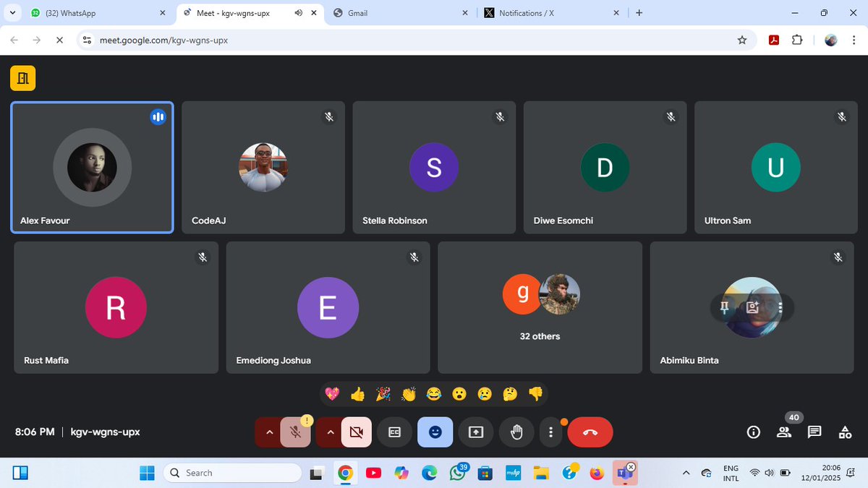Click the taskbar Search box

coord(232,473)
